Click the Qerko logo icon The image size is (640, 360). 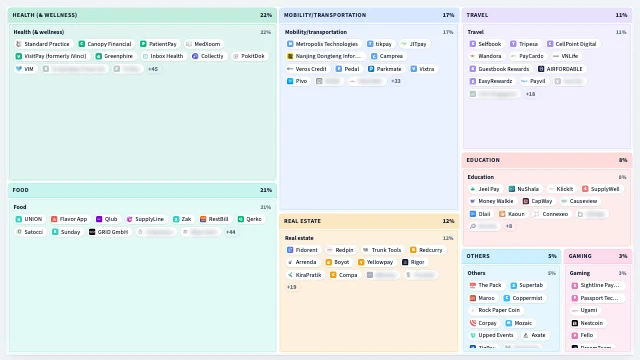[x=241, y=219]
